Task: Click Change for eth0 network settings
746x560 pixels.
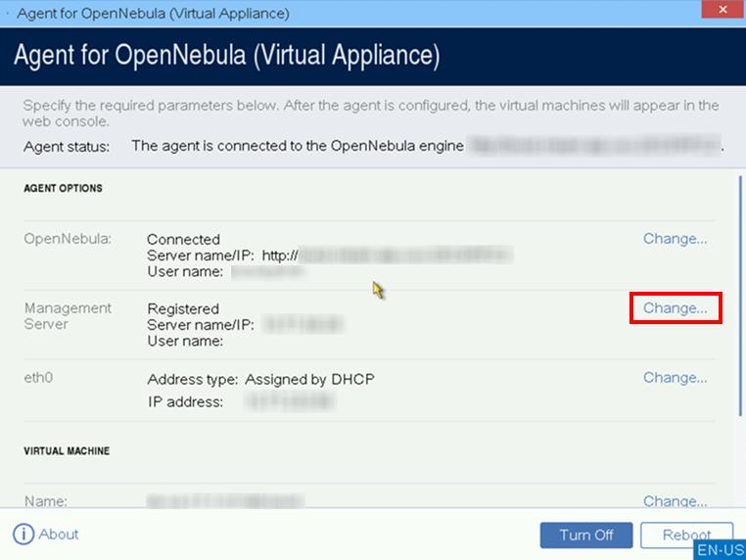Action: 675,377
